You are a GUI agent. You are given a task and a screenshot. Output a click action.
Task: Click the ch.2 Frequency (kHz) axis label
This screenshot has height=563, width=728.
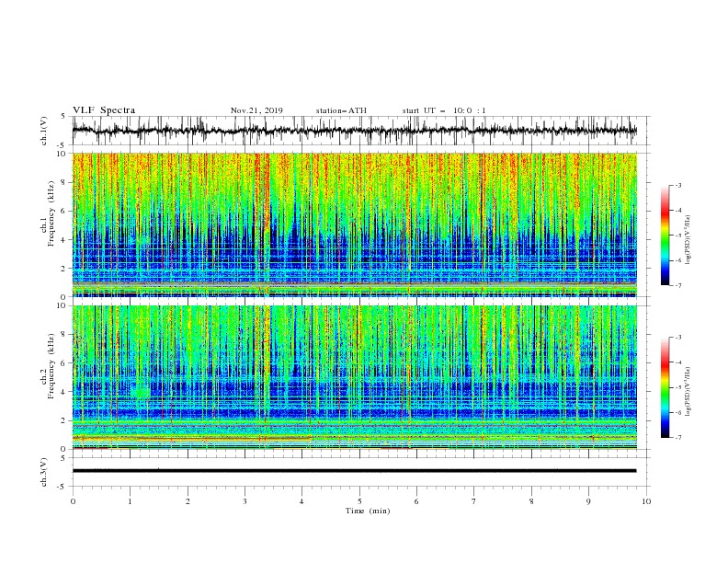49,376
